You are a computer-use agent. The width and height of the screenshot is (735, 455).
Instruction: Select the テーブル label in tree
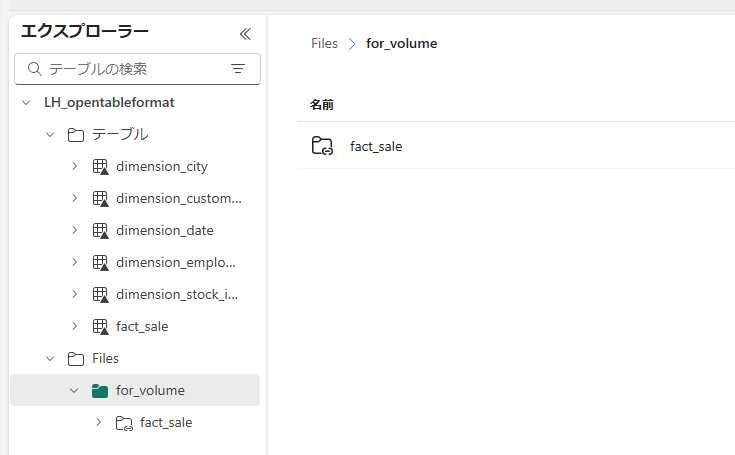(120, 134)
